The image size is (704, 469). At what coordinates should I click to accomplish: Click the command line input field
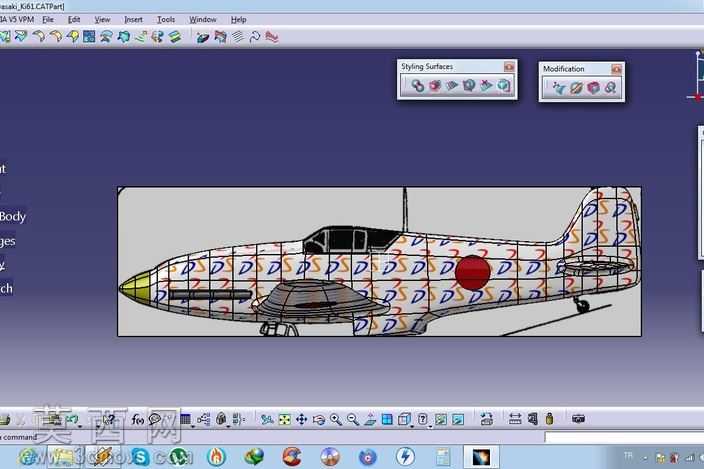pyautogui.click(x=624, y=437)
